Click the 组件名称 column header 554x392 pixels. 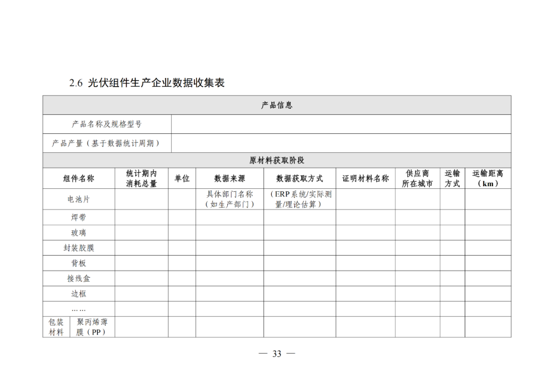(x=78, y=179)
